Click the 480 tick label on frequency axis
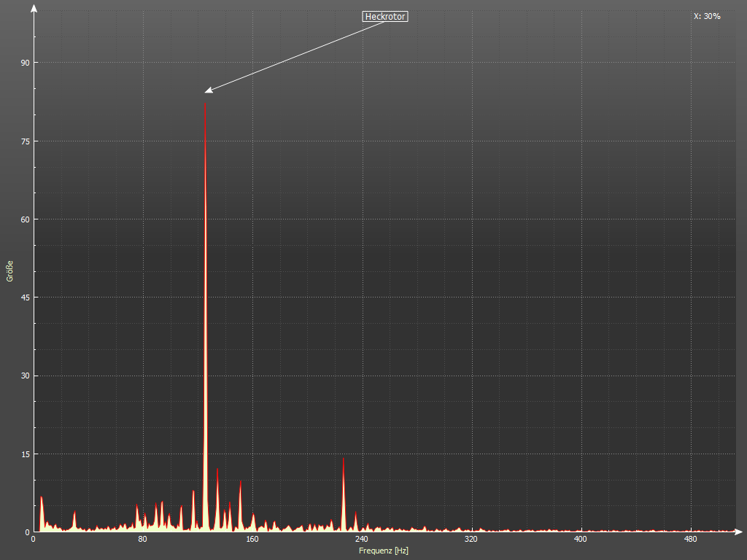This screenshot has width=747, height=560. click(690, 540)
